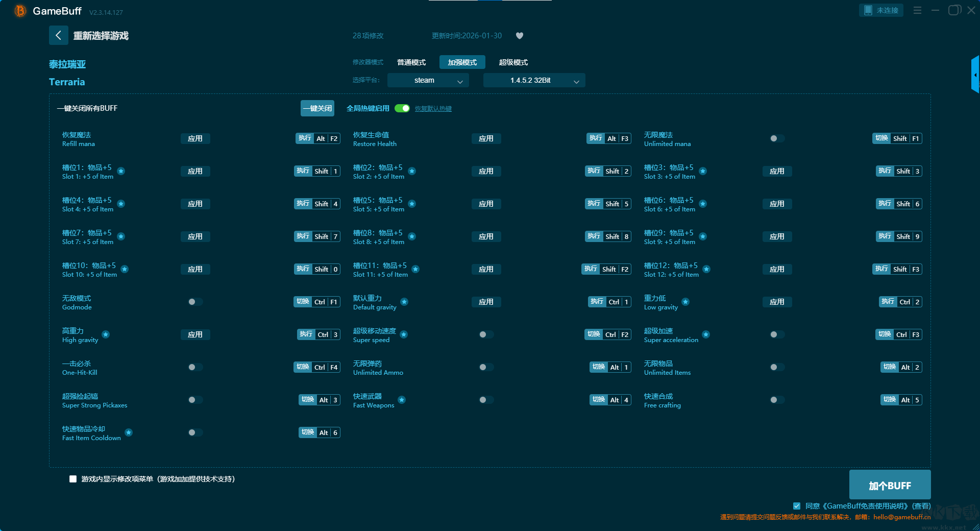Click the GameBuff logo icon
Screen dimensions: 980x531
(20, 11)
